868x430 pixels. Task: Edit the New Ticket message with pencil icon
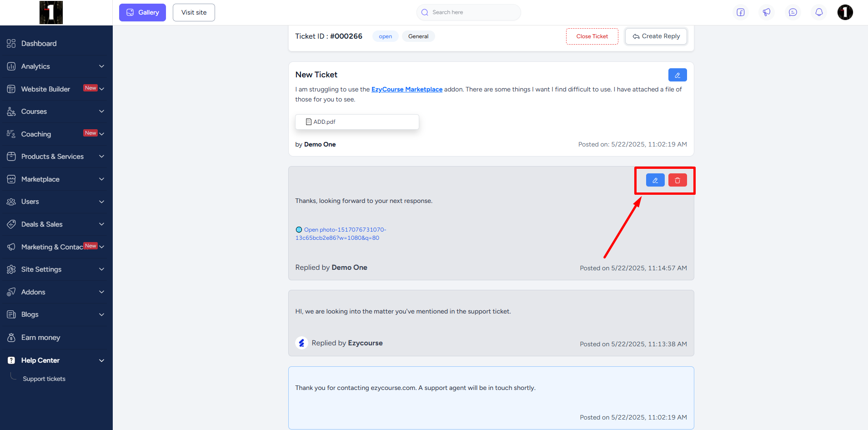677,75
